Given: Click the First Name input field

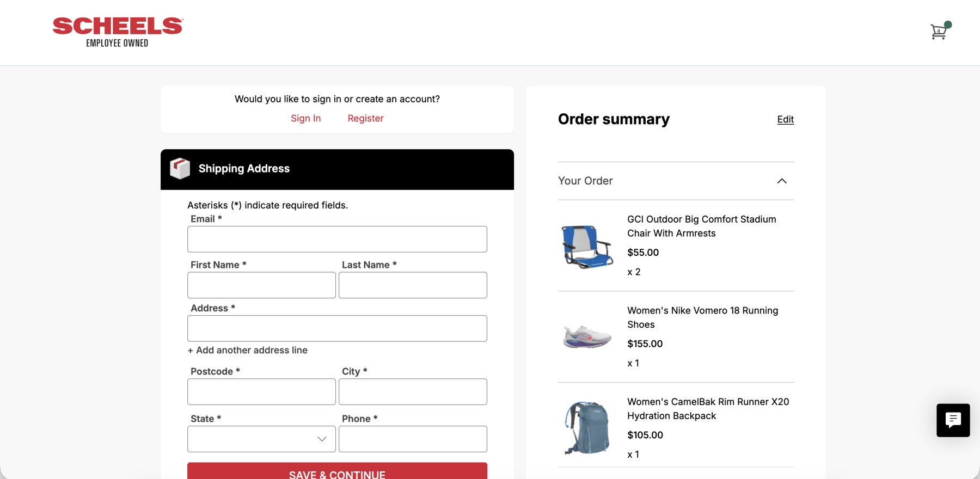Looking at the screenshot, I should (261, 285).
